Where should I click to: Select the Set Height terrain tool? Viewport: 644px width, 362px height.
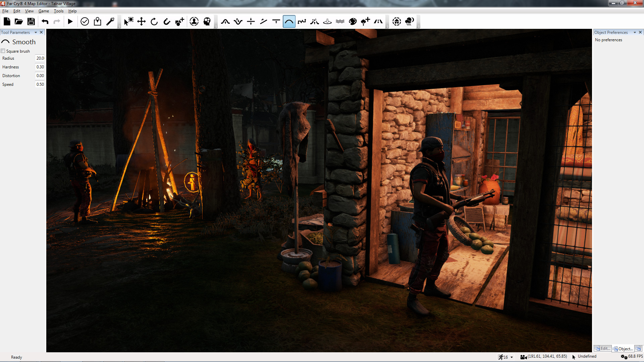pos(251,21)
